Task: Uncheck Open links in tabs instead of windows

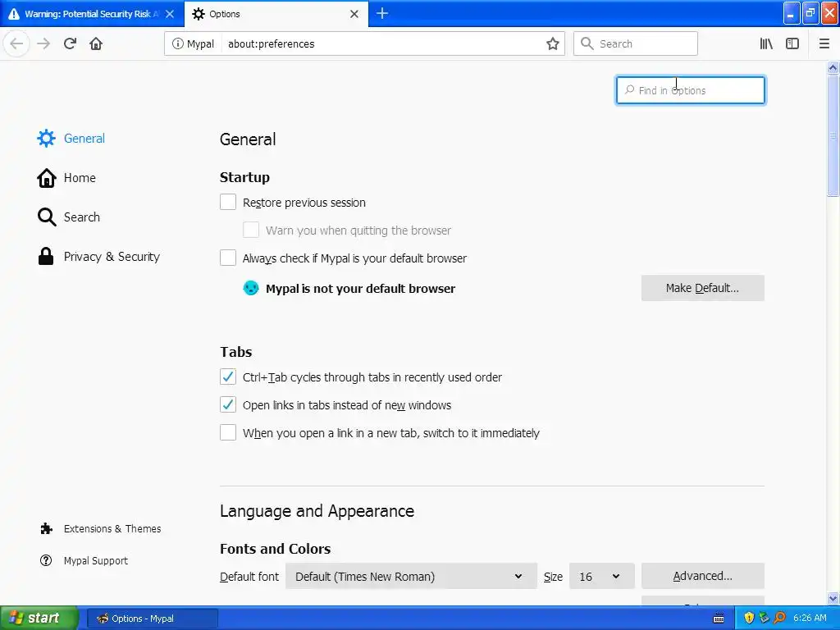Action: [228, 404]
